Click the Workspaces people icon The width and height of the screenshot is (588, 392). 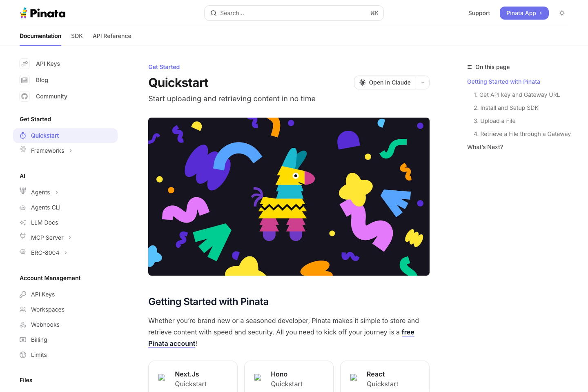(23, 310)
